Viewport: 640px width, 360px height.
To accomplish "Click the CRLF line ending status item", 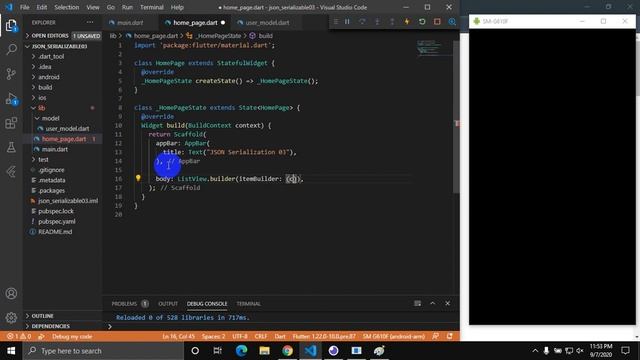I will click(261, 336).
